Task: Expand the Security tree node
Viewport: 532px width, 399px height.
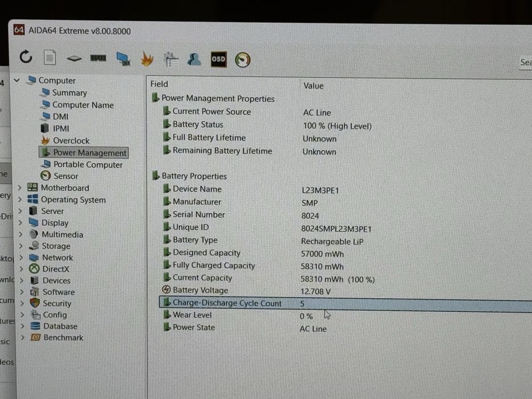Action: 22,303
